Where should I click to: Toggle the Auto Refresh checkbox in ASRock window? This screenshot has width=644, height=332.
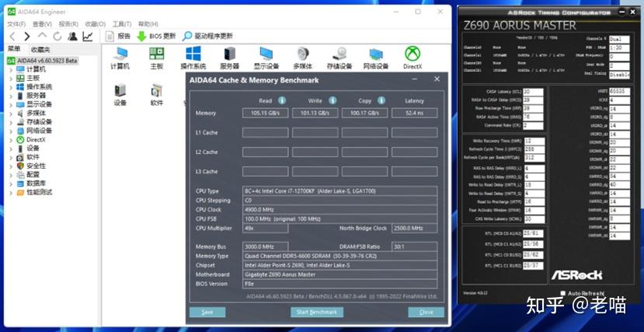[563, 293]
